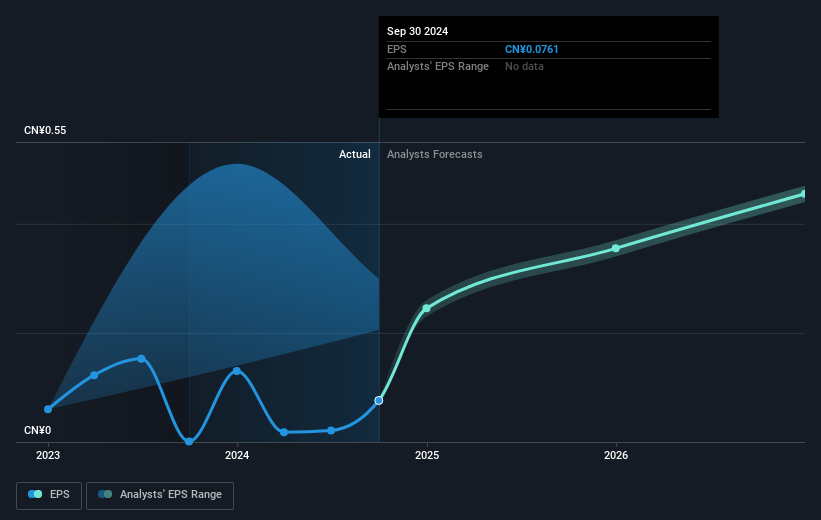This screenshot has width=821, height=520.
Task: Click the CN¥0.0761 EPS value in tooltip
Action: pos(531,49)
